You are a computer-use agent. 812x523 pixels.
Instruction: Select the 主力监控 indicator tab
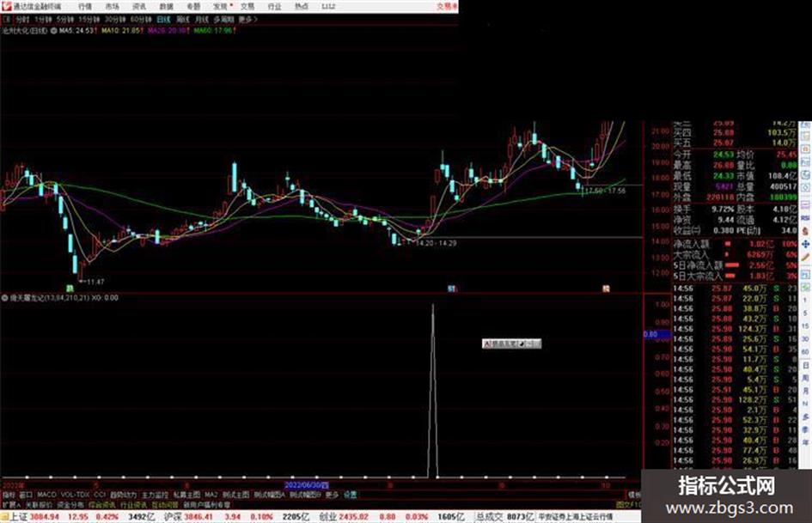(156, 495)
